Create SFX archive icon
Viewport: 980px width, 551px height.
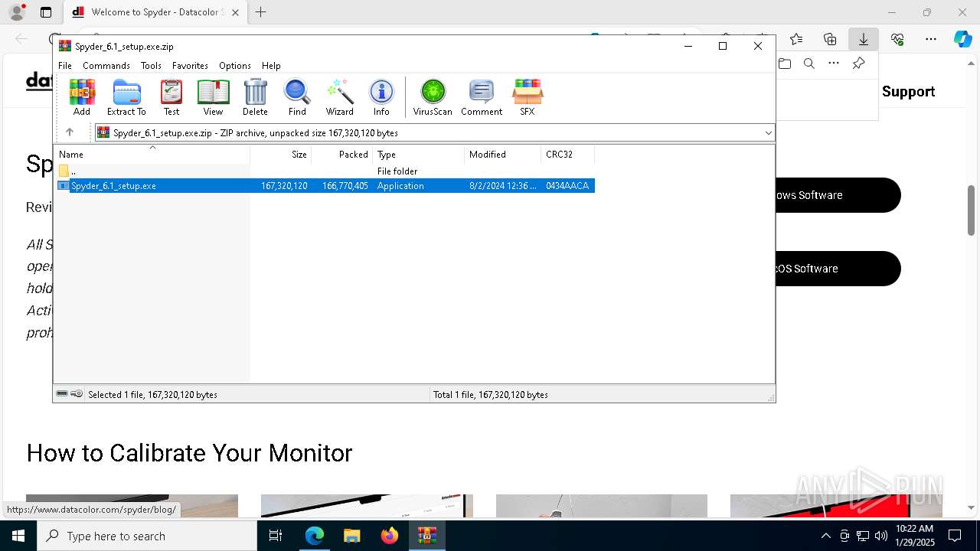pos(527,97)
